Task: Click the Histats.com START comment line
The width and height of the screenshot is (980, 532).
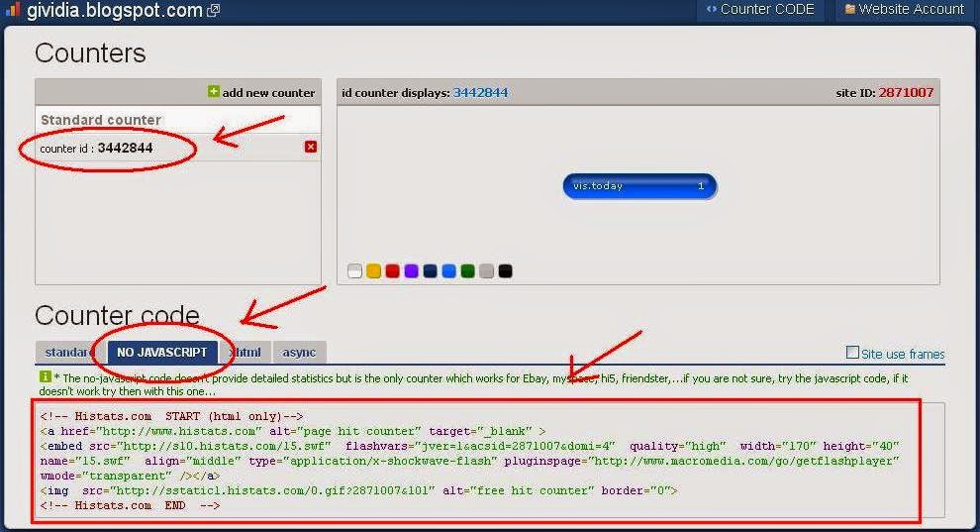Action: 171,416
